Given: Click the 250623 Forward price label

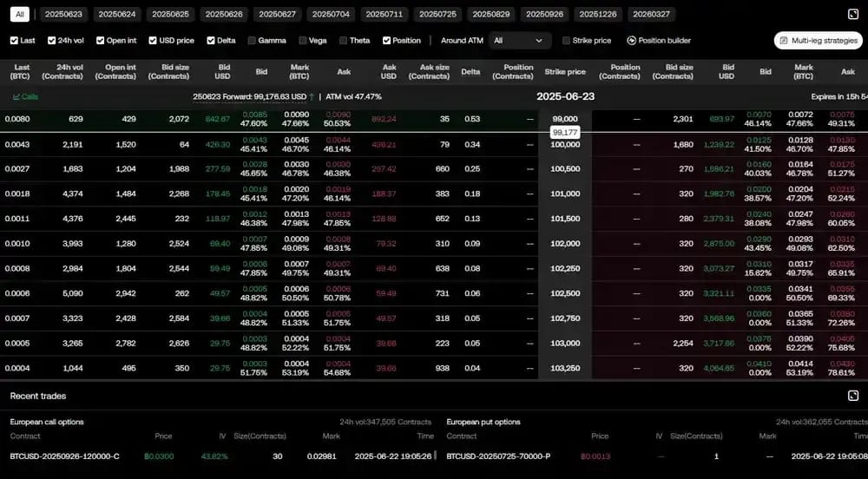Looking at the screenshot, I should pyautogui.click(x=250, y=97).
